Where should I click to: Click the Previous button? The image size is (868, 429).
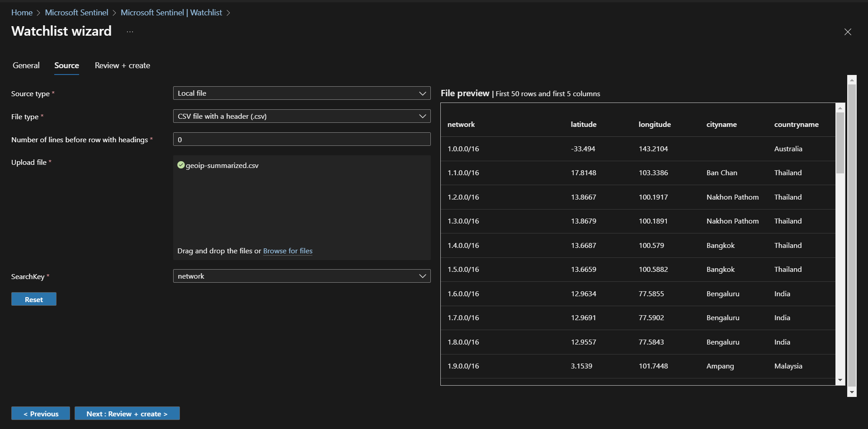pos(41,413)
